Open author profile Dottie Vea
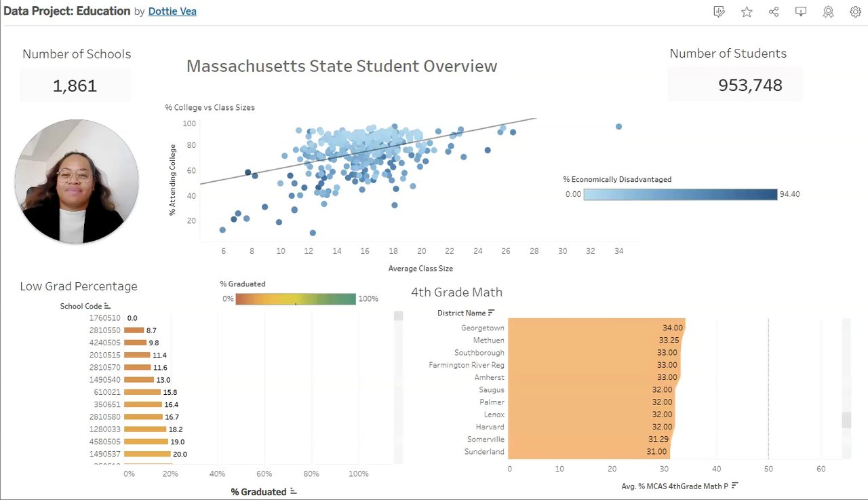868x500 pixels. [172, 12]
